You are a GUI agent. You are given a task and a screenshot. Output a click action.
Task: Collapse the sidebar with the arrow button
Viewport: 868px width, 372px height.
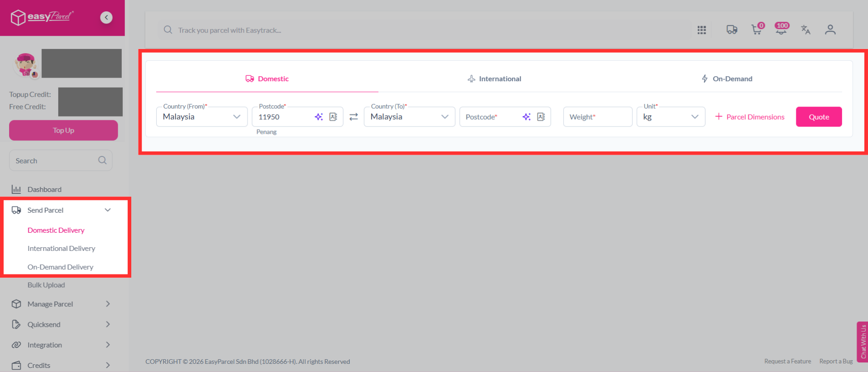(106, 17)
